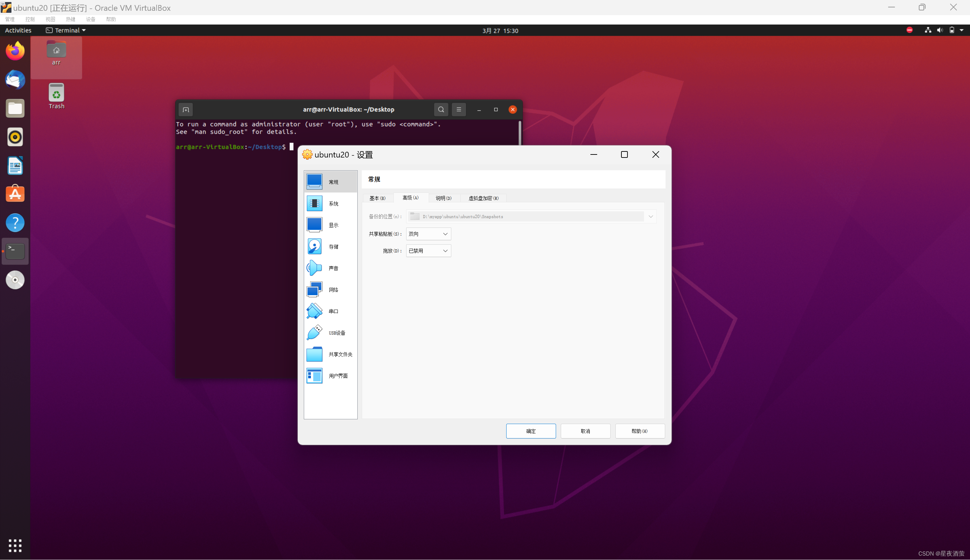The width and height of the screenshot is (970, 560).
Task: Expand the 备份的位置 snapshot folder dropdown
Action: pos(650,216)
